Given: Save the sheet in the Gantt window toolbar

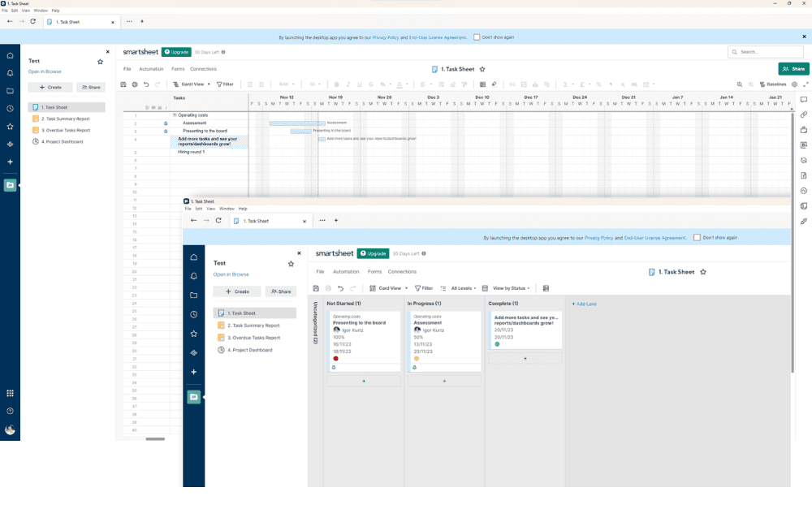Looking at the screenshot, I should (123, 84).
